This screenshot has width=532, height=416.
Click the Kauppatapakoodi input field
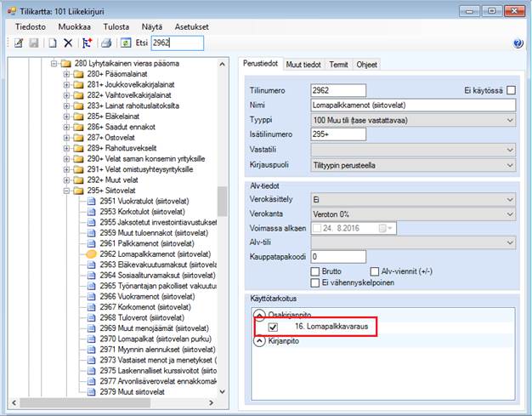point(338,257)
